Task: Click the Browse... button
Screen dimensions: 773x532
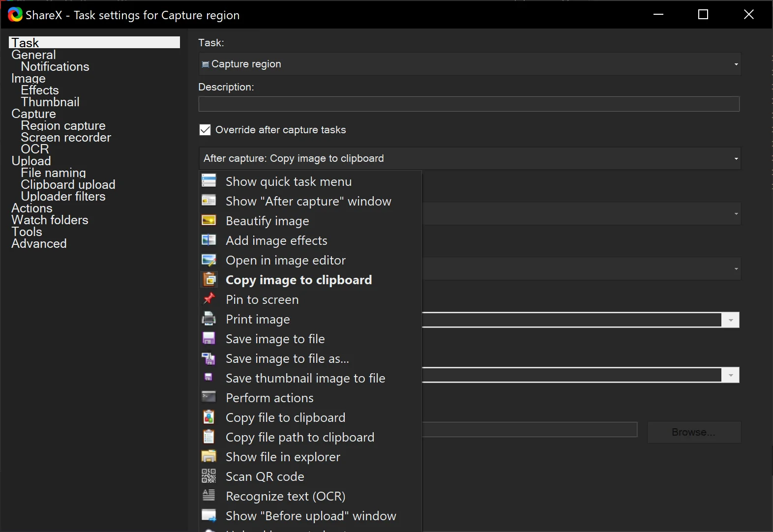Action: point(694,432)
